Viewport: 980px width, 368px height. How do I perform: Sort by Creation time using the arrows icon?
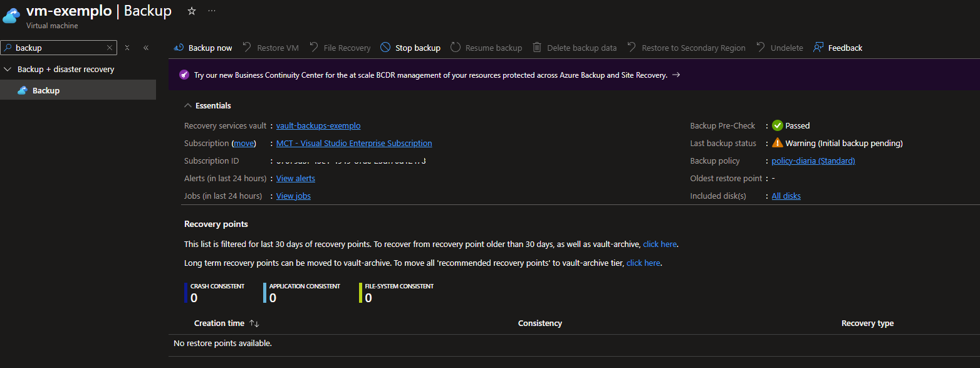[x=254, y=323]
